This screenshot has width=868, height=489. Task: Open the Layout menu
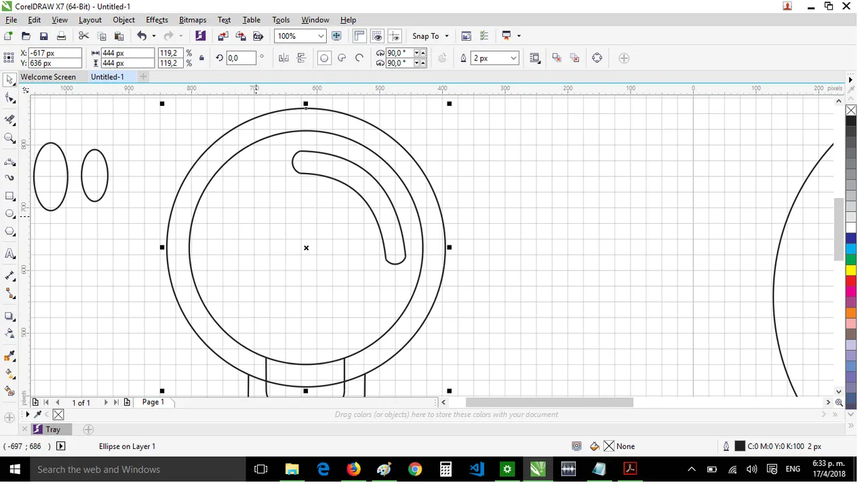coord(90,20)
